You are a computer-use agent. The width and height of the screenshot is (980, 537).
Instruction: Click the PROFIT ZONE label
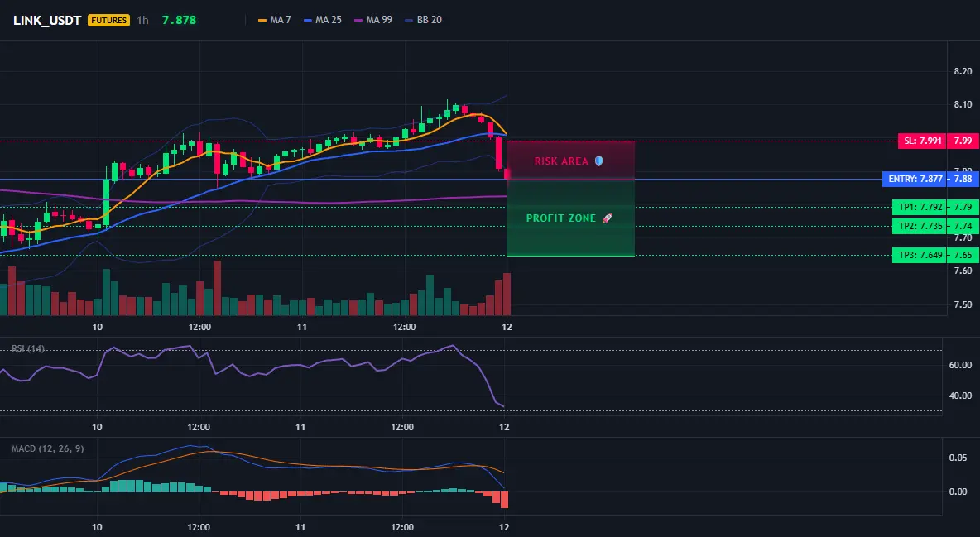561,218
